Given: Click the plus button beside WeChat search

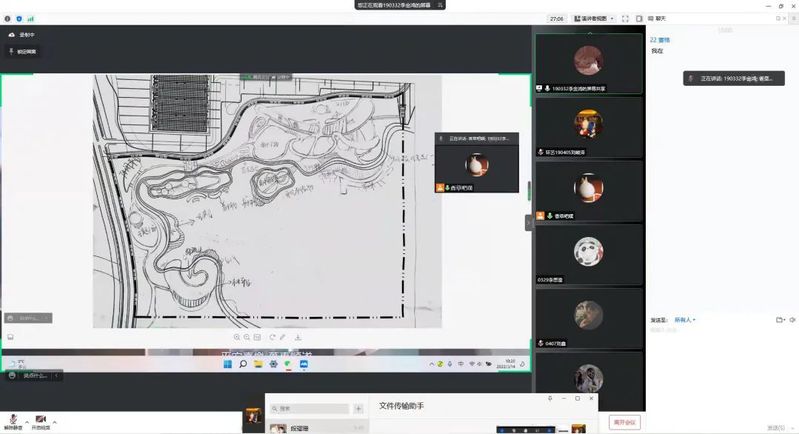Looking at the screenshot, I should (x=358, y=409).
